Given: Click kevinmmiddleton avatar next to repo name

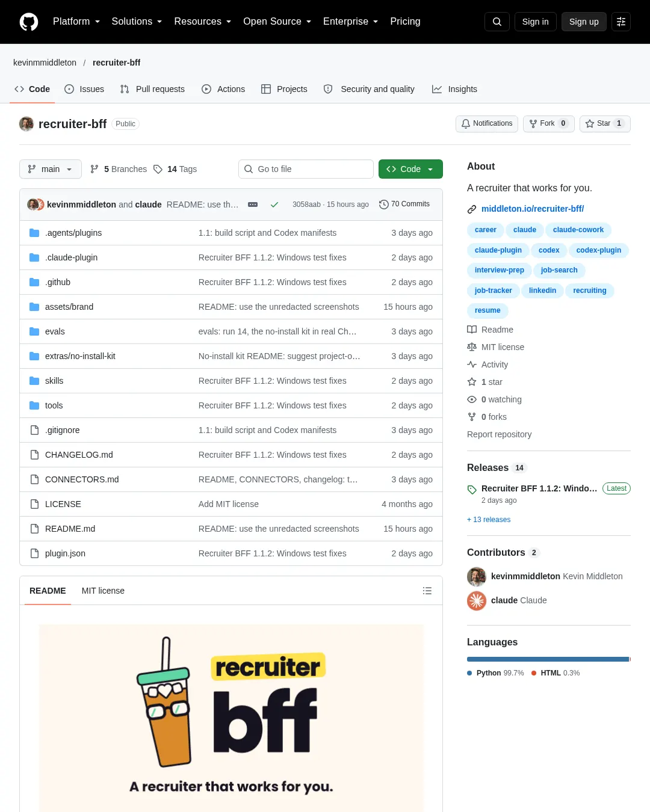Looking at the screenshot, I should (x=26, y=124).
